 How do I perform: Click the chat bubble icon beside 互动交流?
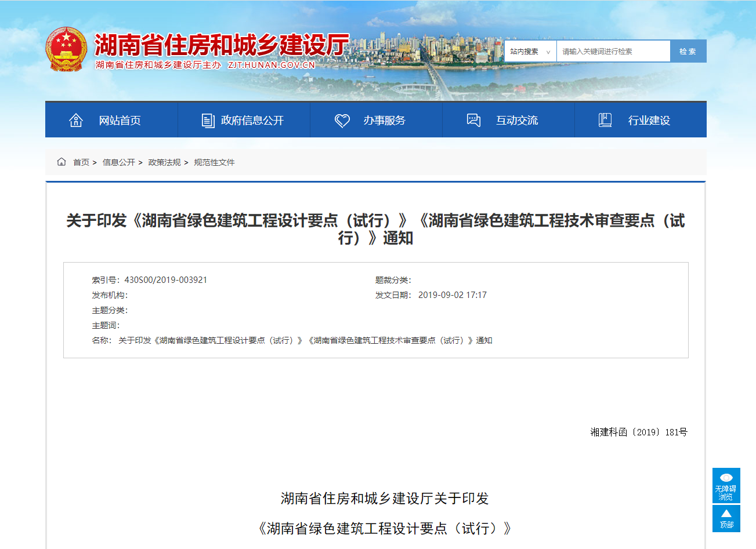[x=473, y=121]
